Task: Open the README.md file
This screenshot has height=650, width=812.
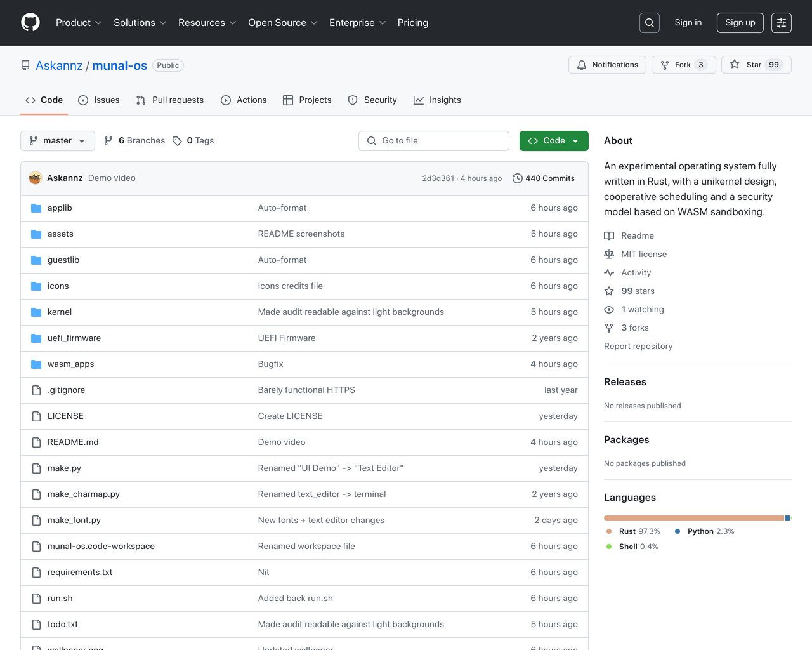Action: tap(73, 442)
